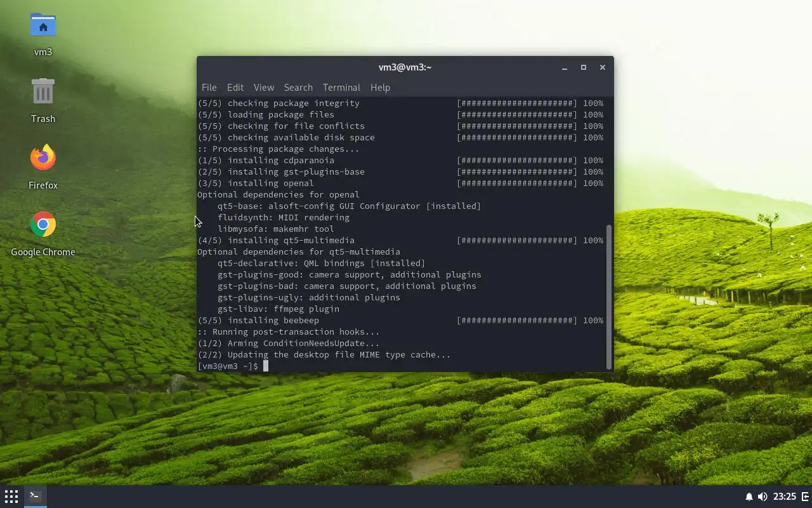This screenshot has width=812, height=508.
Task: Click 'gst-plugins-good: camera support' line
Action: click(350, 275)
